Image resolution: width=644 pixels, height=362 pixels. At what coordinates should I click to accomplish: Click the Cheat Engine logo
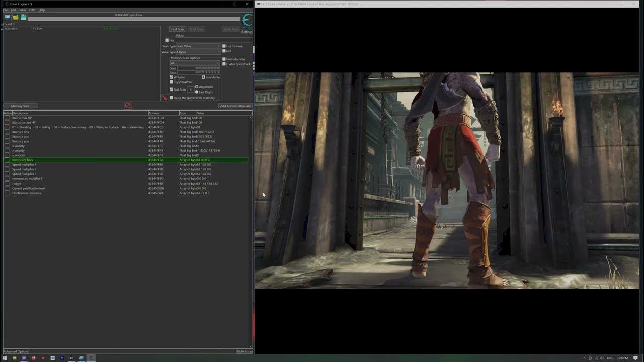(247, 20)
